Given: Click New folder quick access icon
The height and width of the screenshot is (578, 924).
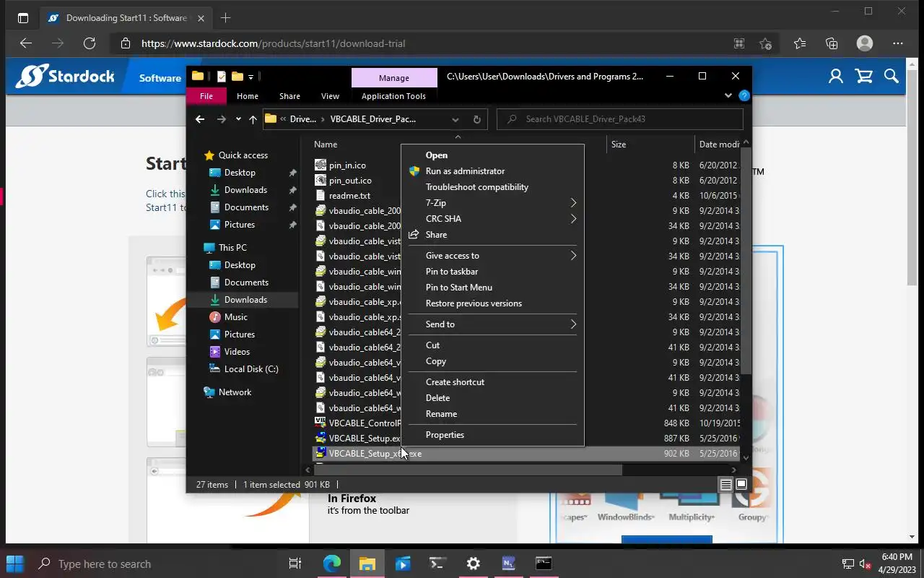Looking at the screenshot, I should (237, 77).
